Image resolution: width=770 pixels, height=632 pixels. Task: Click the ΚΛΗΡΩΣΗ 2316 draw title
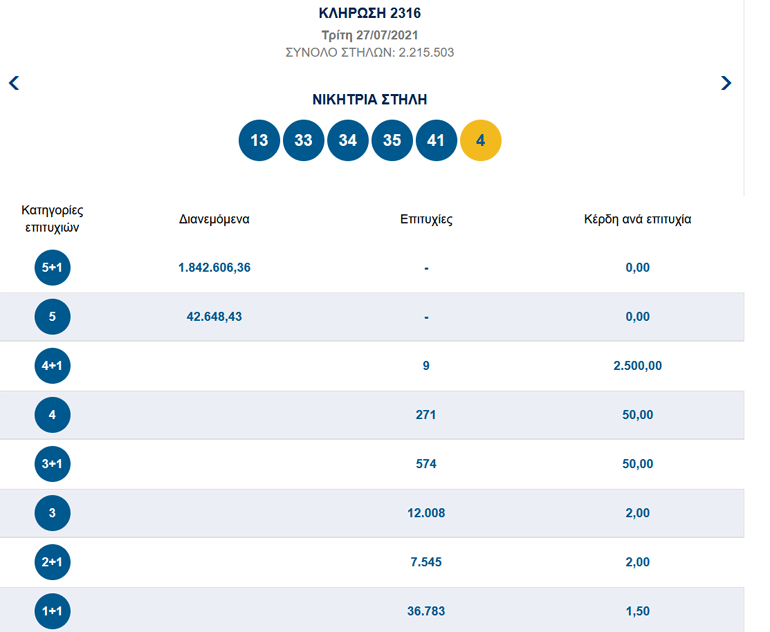click(370, 14)
